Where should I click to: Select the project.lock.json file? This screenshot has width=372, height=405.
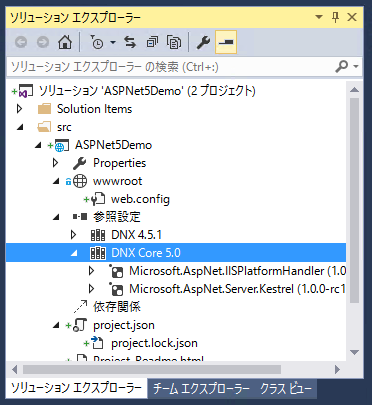coord(154,343)
